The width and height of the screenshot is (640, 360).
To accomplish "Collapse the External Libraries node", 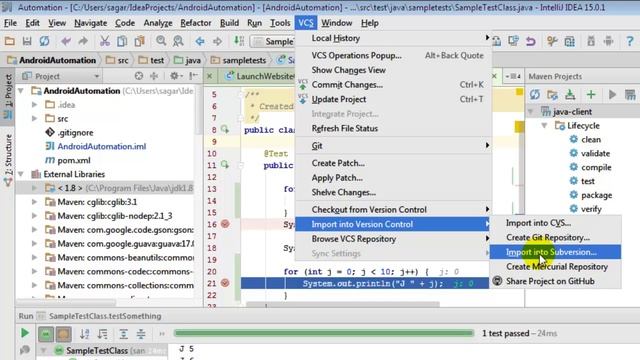I will tap(21, 174).
